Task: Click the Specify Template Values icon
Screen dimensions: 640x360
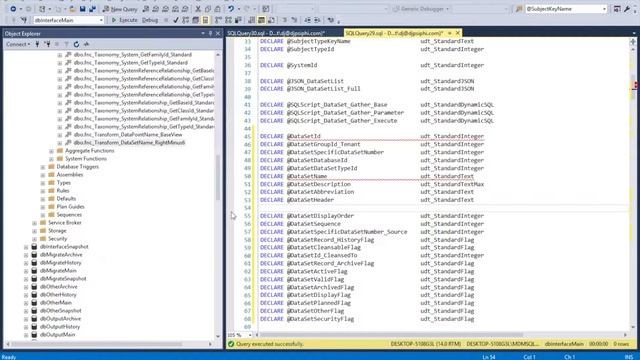Action: (x=331, y=20)
